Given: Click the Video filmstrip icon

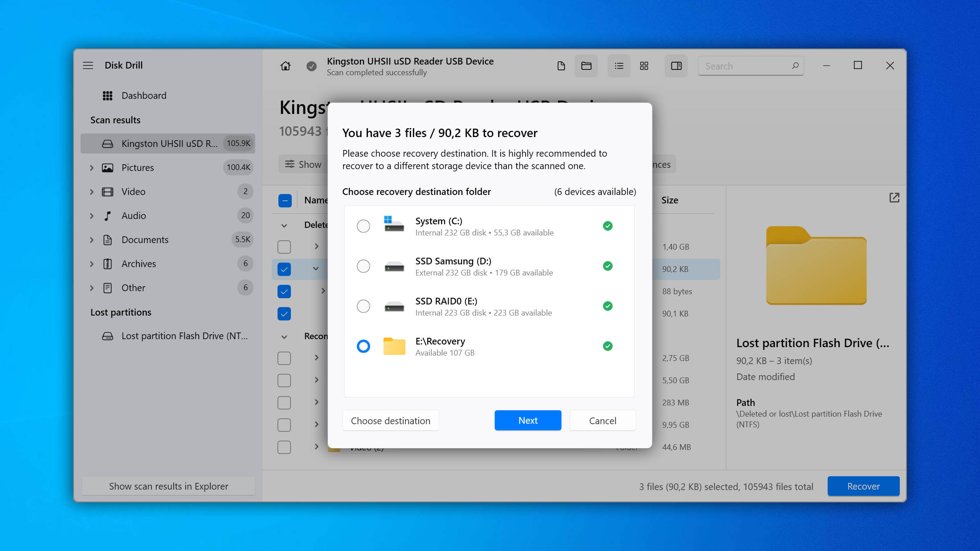Looking at the screenshot, I should click(x=107, y=192).
